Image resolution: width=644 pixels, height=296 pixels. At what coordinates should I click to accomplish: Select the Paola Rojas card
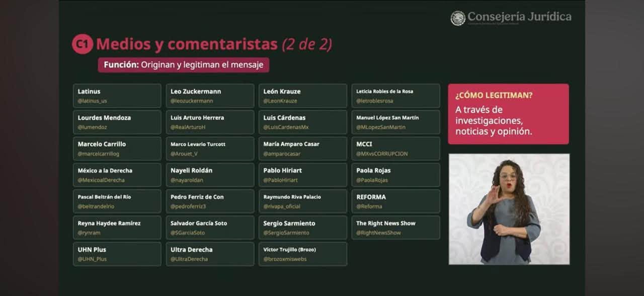click(396, 175)
